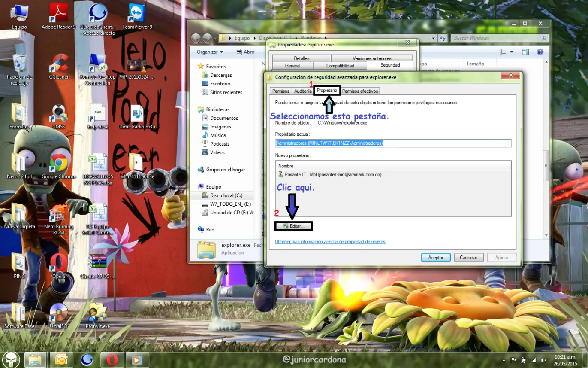The height and width of the screenshot is (368, 588).
Task: Open the Detalles tab in Propiedades
Action: pos(302,58)
